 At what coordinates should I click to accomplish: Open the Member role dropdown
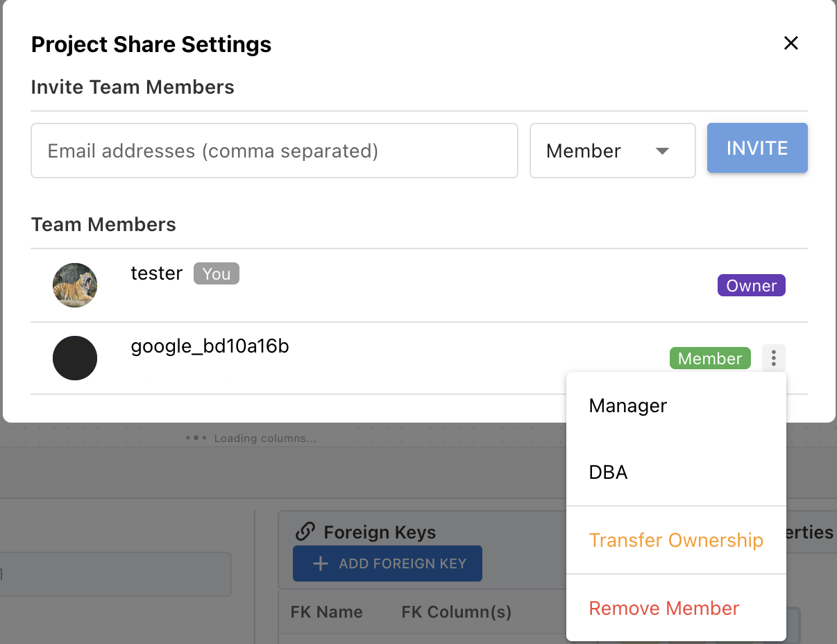click(612, 151)
